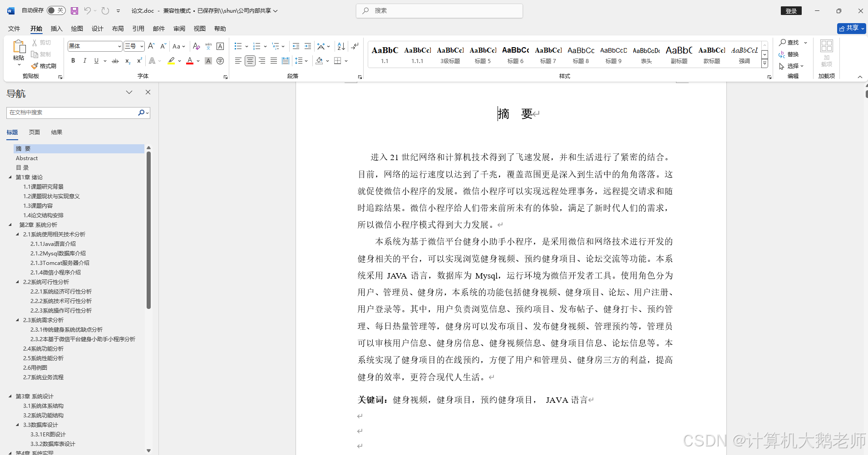Click the Bullets list icon
Image resolution: width=868 pixels, height=455 pixels.
pyautogui.click(x=238, y=46)
